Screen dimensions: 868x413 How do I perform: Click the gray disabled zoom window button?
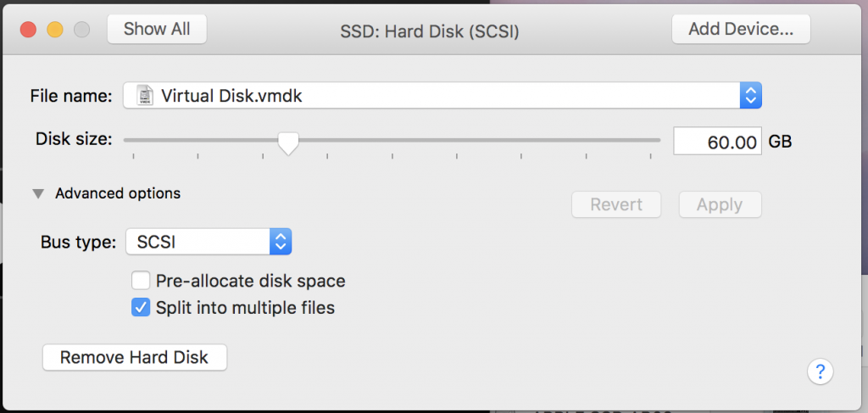[82, 30]
